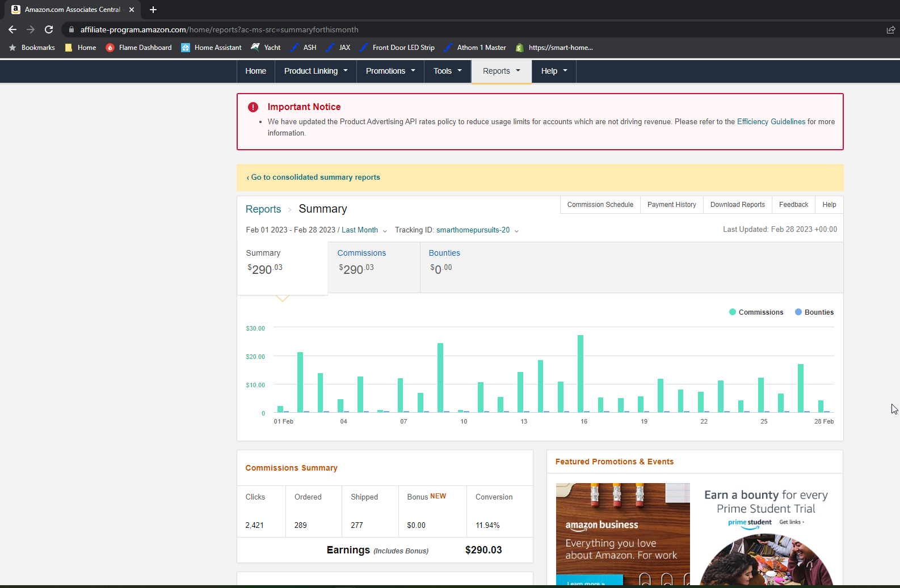Open a new browser tab with plus icon
The image size is (900, 588).
153,10
